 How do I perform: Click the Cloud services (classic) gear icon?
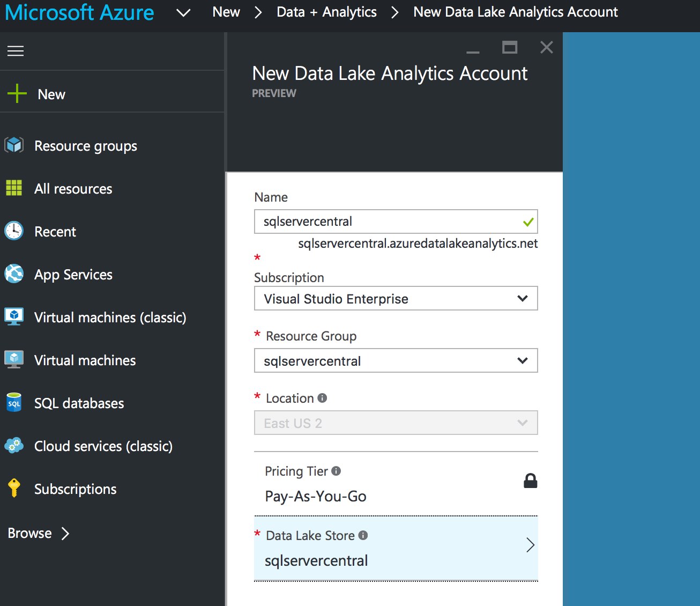(x=14, y=446)
